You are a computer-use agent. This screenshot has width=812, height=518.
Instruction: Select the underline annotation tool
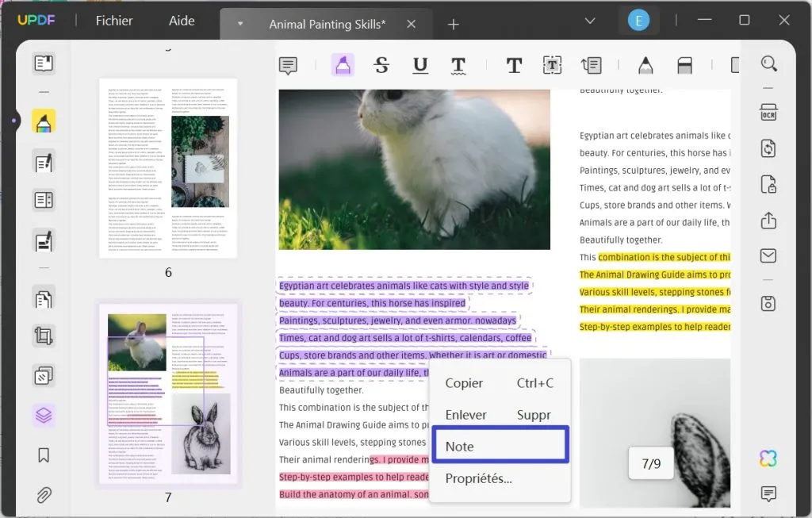pyautogui.click(x=420, y=65)
